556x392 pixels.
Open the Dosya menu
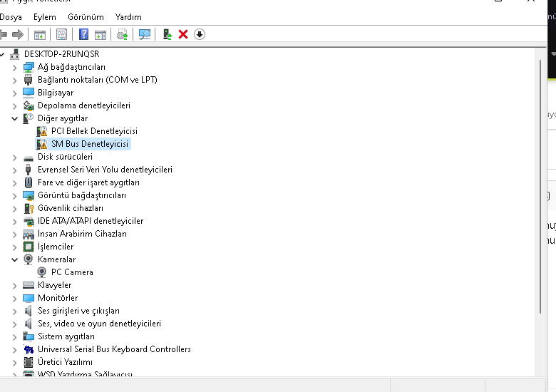(x=11, y=17)
